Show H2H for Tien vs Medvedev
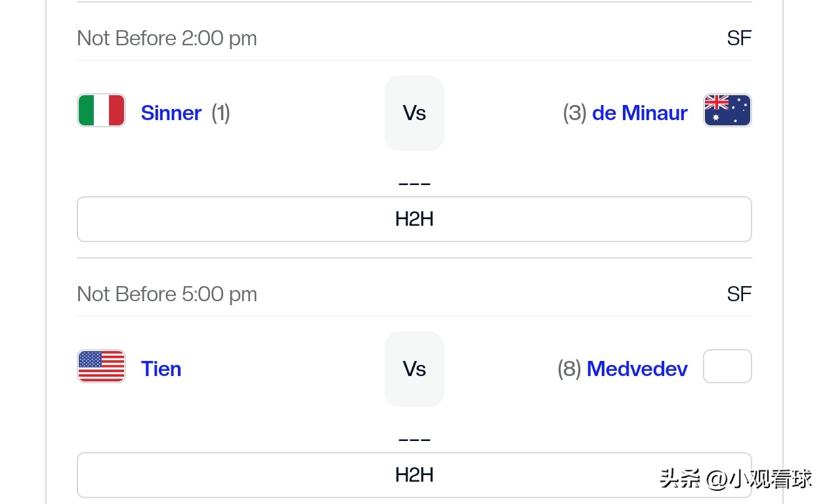The width and height of the screenshot is (827, 504). pos(414,475)
